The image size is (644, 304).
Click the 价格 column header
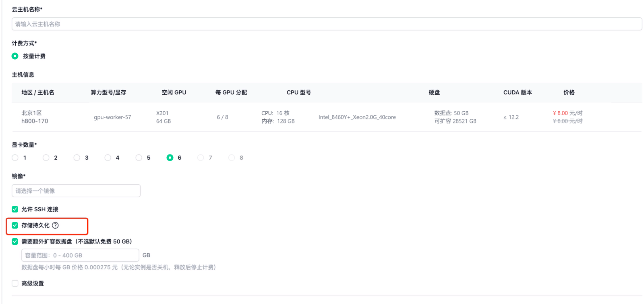click(569, 92)
